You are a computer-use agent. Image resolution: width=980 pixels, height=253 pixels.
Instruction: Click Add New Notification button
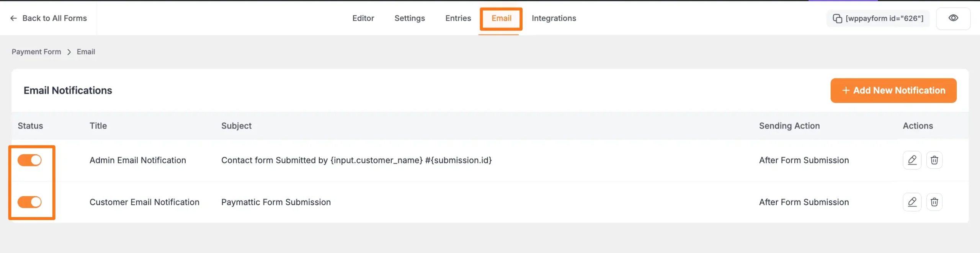(x=893, y=90)
